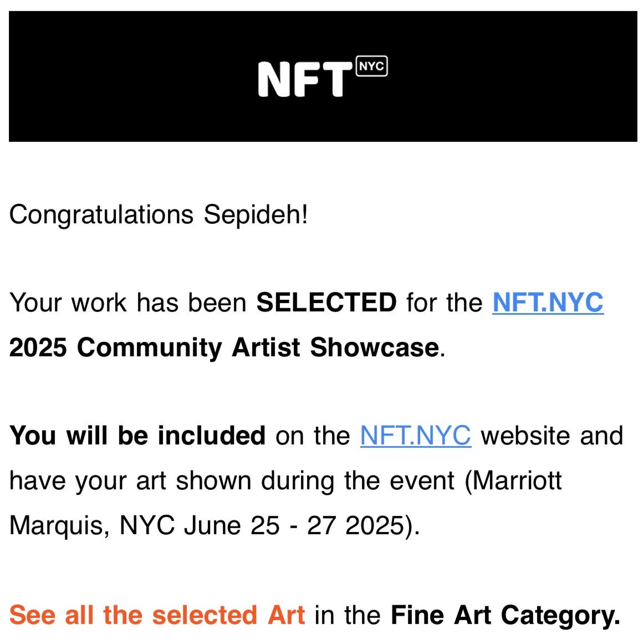The height and width of the screenshot is (644, 644).
Task: Click the 'Your work has been' text
Action: [128, 303]
